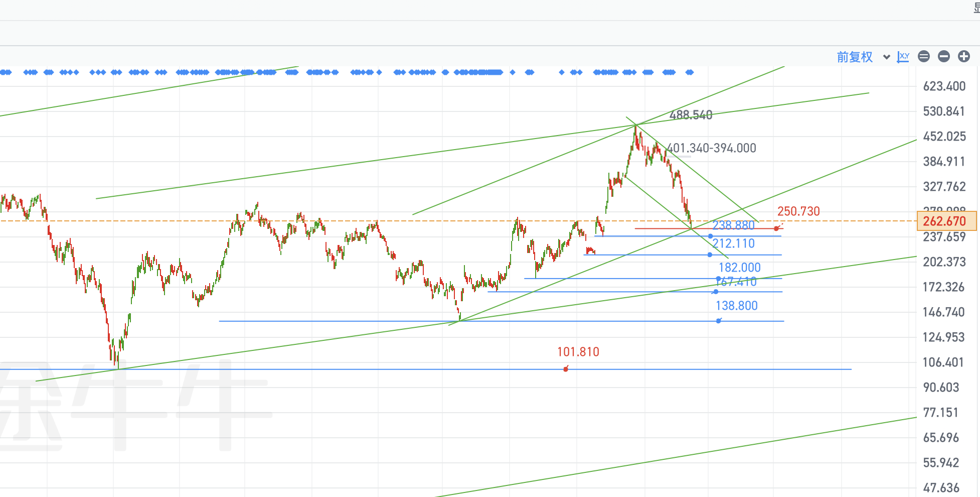The image size is (980, 497).
Task: Click the 452.025 axis value
Action: click(x=944, y=137)
